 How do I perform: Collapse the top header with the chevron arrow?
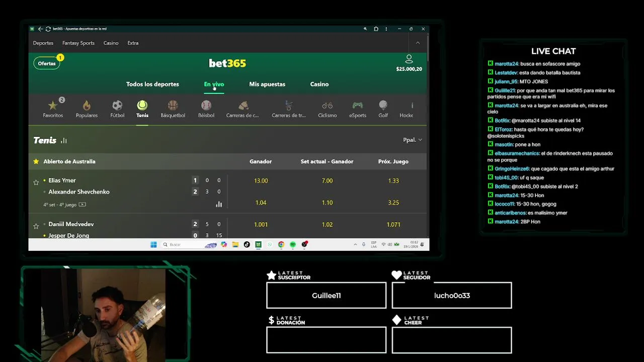point(418,43)
